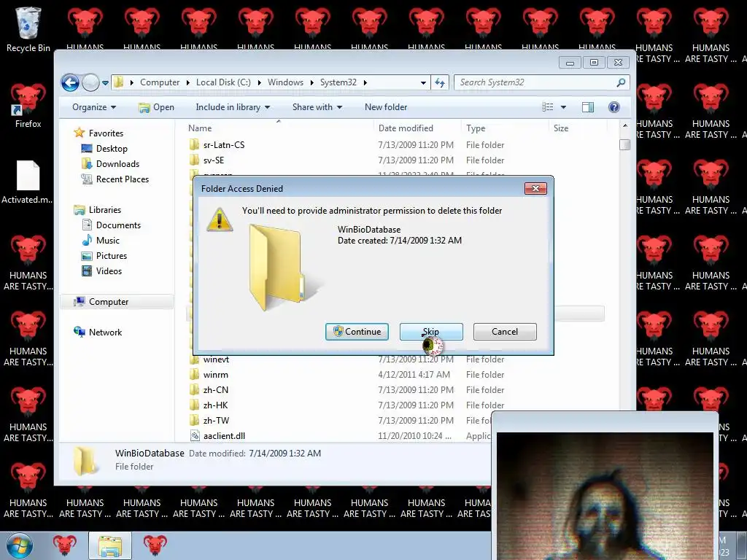Click Cancel in Folder Access Denied dialog

505,332
